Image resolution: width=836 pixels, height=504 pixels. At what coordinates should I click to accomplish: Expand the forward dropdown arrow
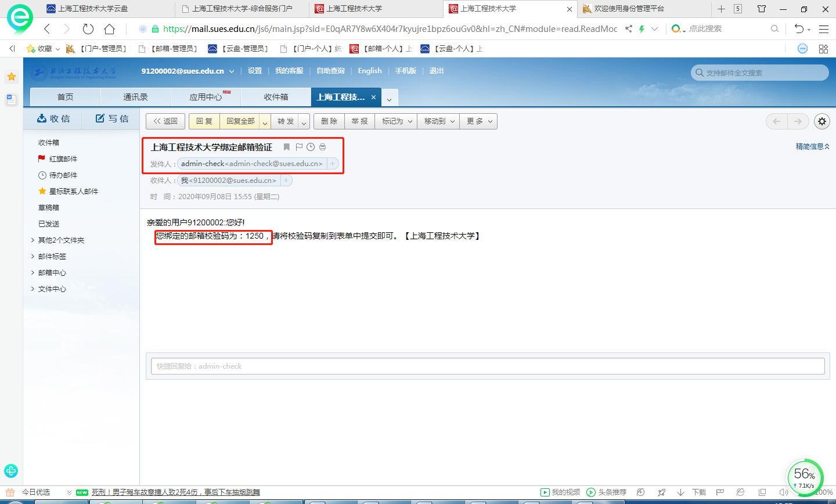304,121
